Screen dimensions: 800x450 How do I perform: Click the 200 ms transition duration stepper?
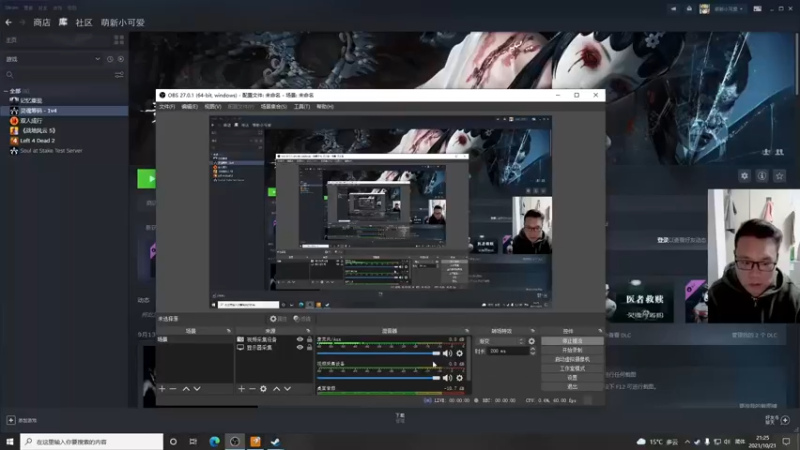pos(533,351)
